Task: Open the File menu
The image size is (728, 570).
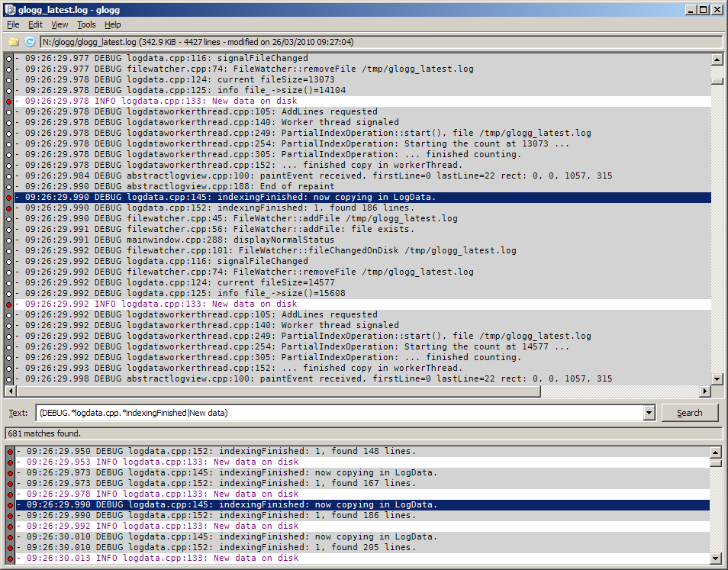Action: 13,24
